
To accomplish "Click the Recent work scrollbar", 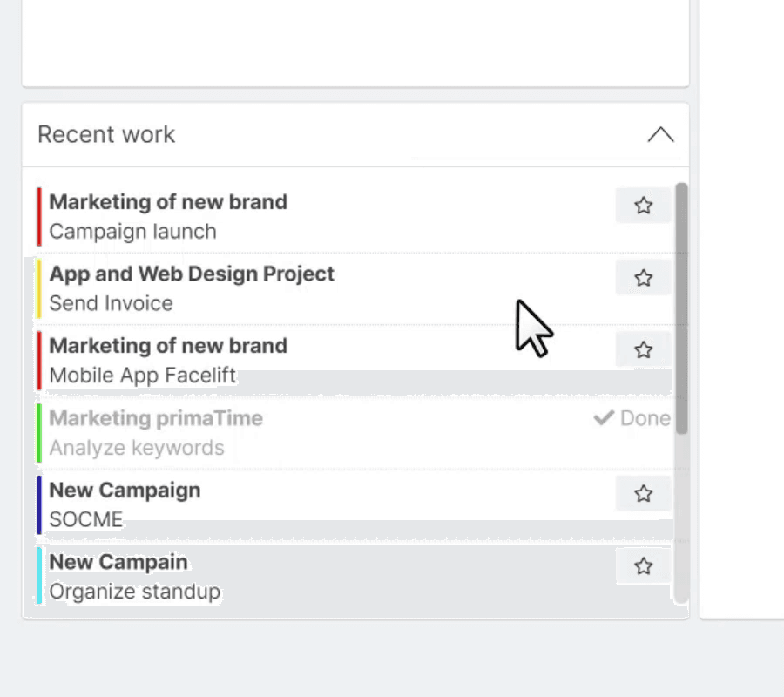I will 681,308.
